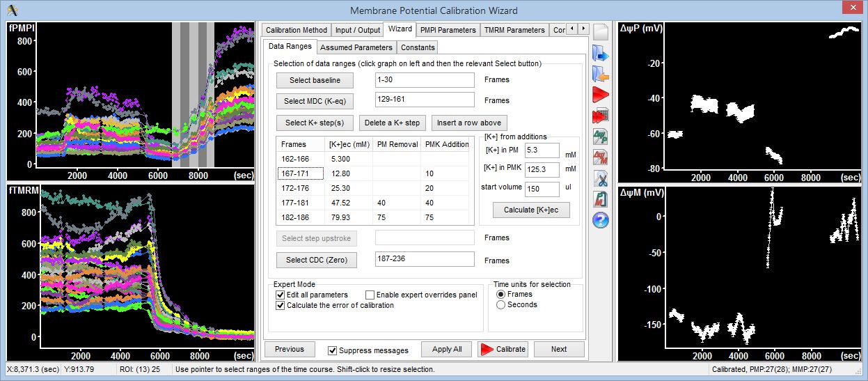
Task: Click the CDC frames field 187-236
Action: 425,259
